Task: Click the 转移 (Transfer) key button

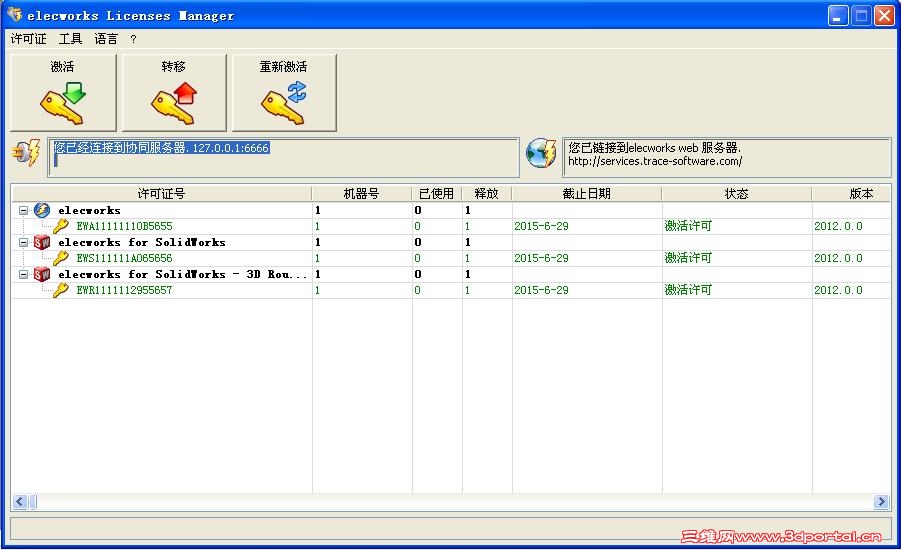Action: (174, 93)
